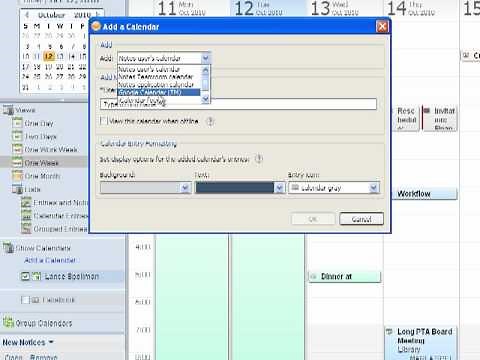The image size is (480, 360).
Task: Select Notes user's calendar in list
Action: (149, 69)
